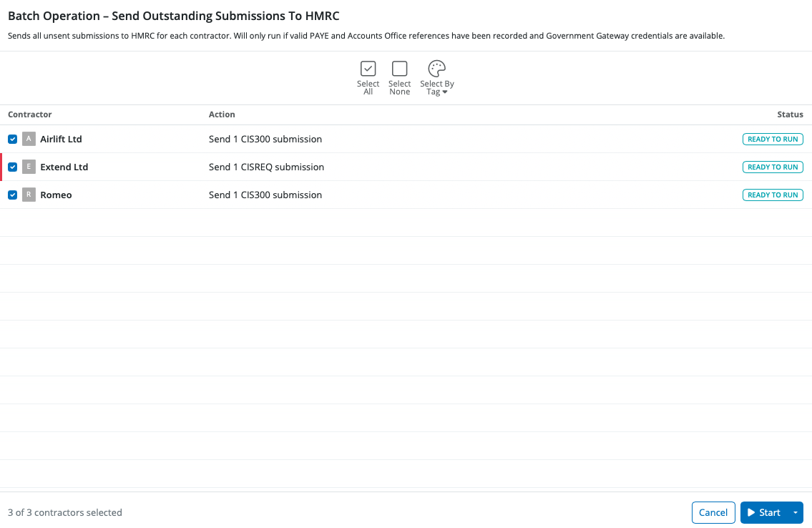Open the Start button dropdown arrow
Viewport: 812px width, 528px height.
796,513
